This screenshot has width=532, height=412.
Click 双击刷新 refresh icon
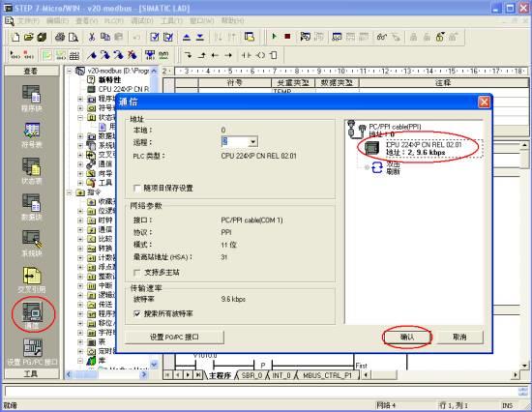coord(377,167)
